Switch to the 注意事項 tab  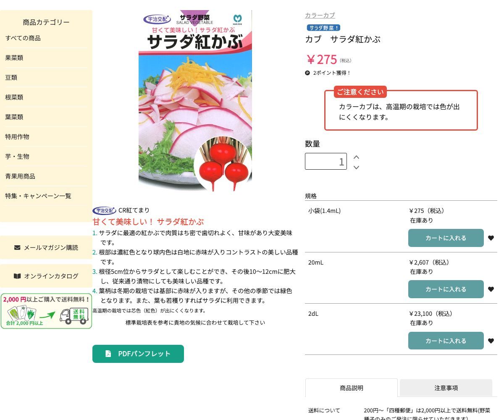[x=446, y=388]
